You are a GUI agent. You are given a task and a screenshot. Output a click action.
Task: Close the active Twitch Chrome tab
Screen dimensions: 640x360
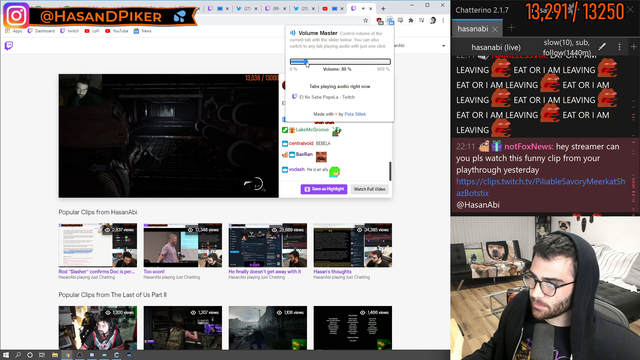tap(371, 9)
